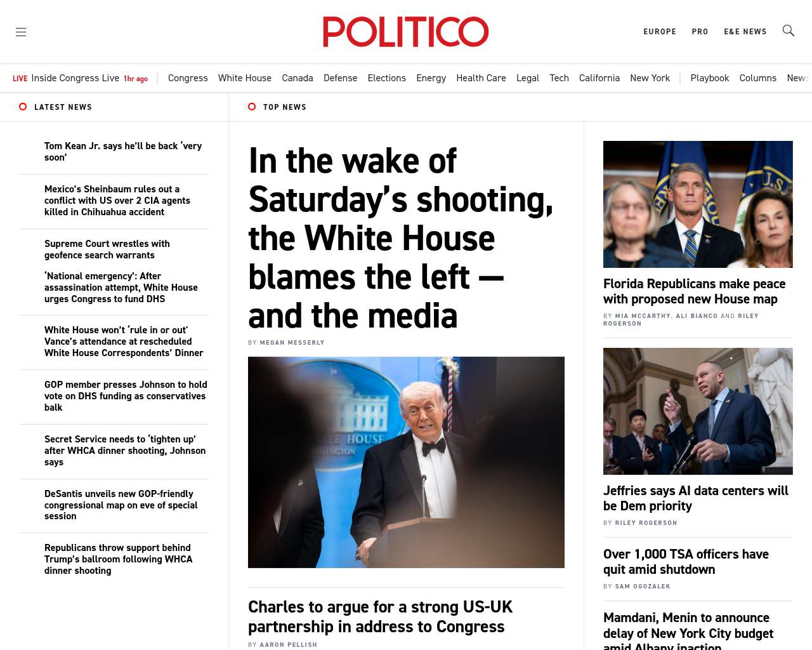Open Charles US-UK partnership article
Screen dimensions: 812x650
tap(380, 616)
